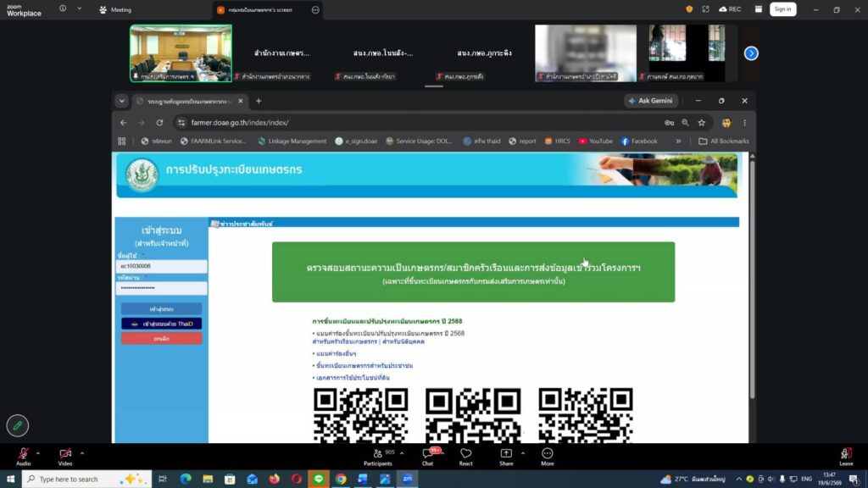
Task: Open the Windows Start menu
Action: (10, 480)
